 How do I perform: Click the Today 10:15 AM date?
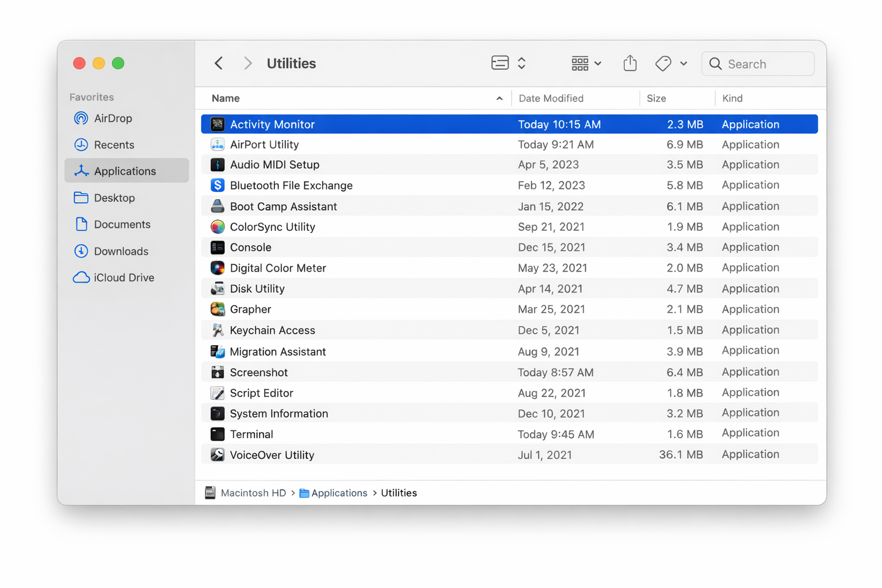coord(559,124)
